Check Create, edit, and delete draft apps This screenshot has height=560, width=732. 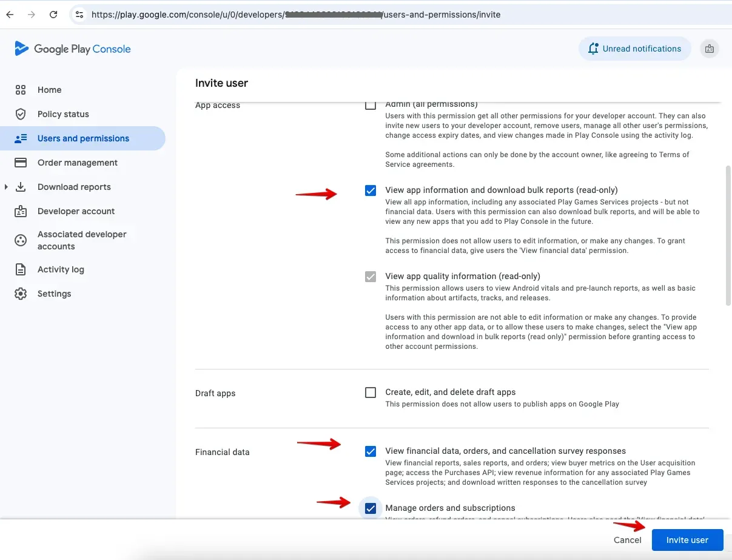371,393
